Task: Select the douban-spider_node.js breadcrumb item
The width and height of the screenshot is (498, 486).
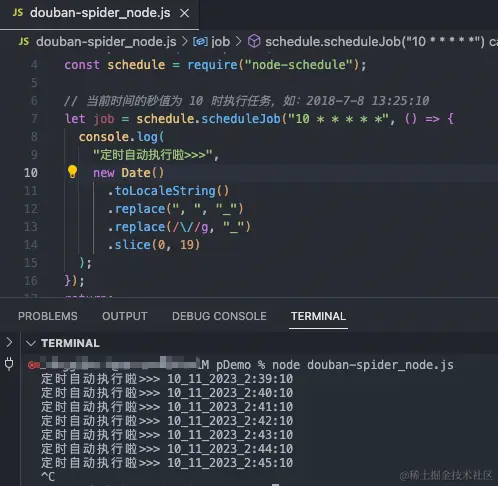Action: 106,42
